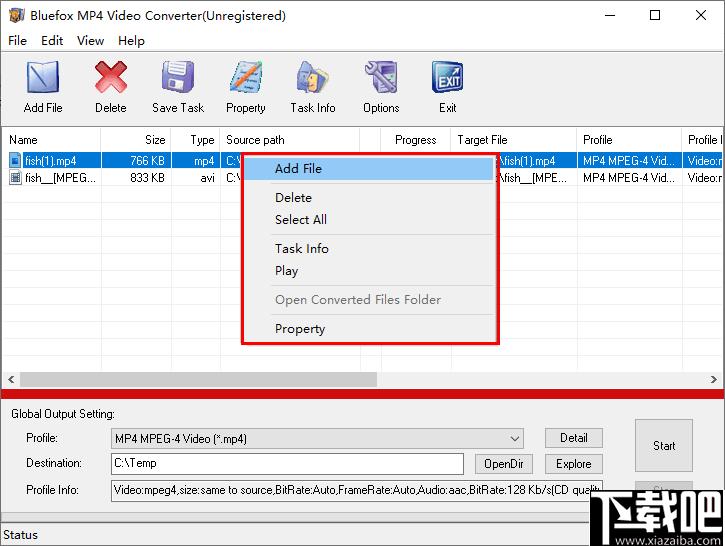The width and height of the screenshot is (725, 546).
Task: Select the fish(1).mp4 row name
Action: (x=50, y=161)
